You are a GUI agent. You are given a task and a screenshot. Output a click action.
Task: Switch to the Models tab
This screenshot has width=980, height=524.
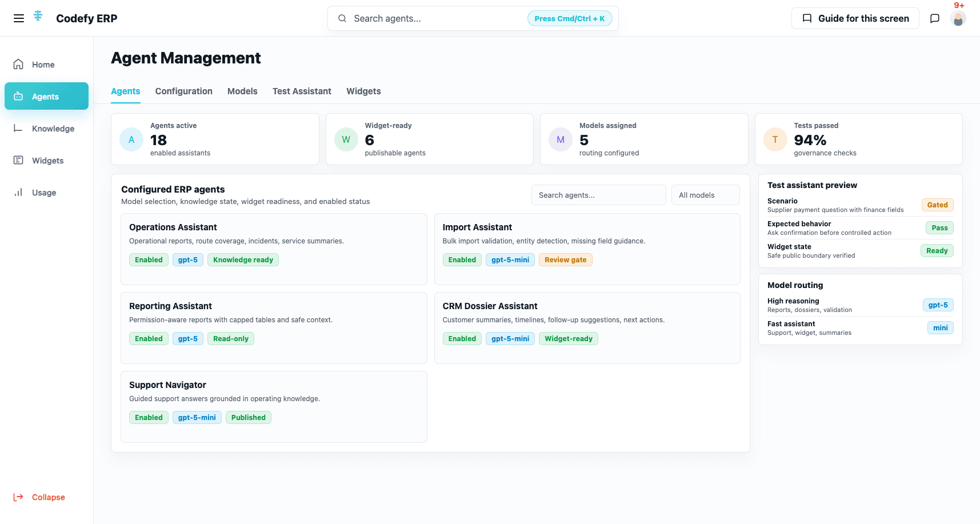[242, 91]
